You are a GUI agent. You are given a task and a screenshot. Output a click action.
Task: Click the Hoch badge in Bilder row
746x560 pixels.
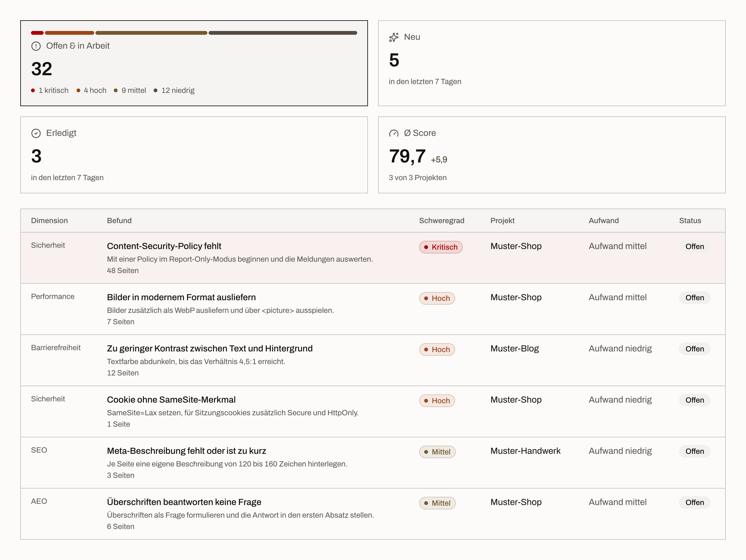tap(437, 298)
